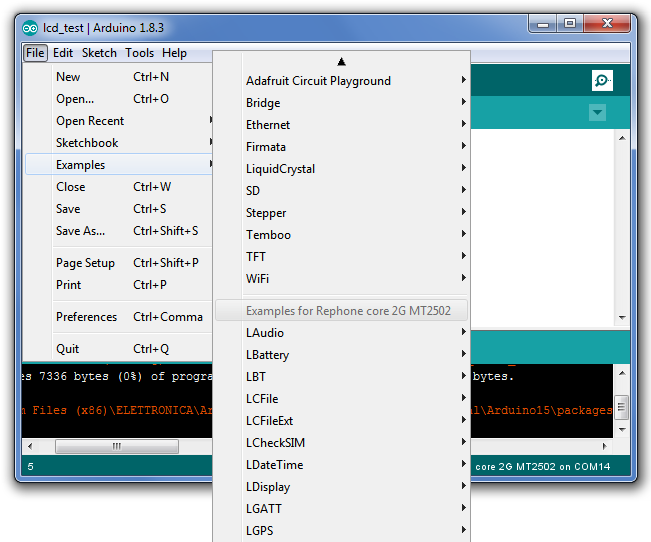Viewport: 651px width, 542px height.
Task: Click the Arduino logo in title bar
Action: point(30,28)
